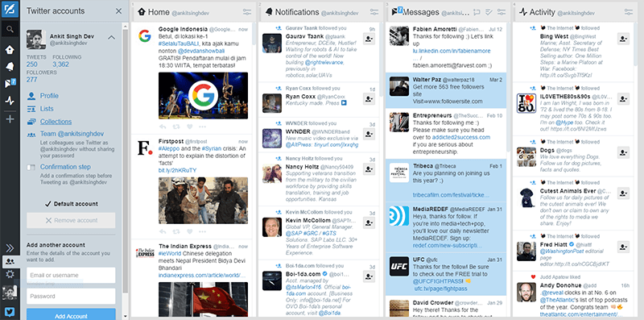This screenshot has height=320, width=644.
Task: Mark all messages as read icon
Action: point(489,12)
